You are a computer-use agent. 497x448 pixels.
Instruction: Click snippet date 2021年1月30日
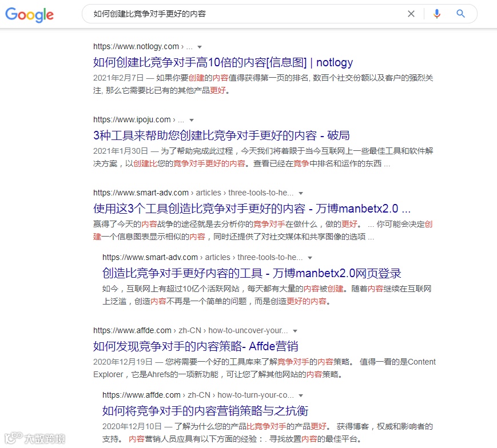121,151
